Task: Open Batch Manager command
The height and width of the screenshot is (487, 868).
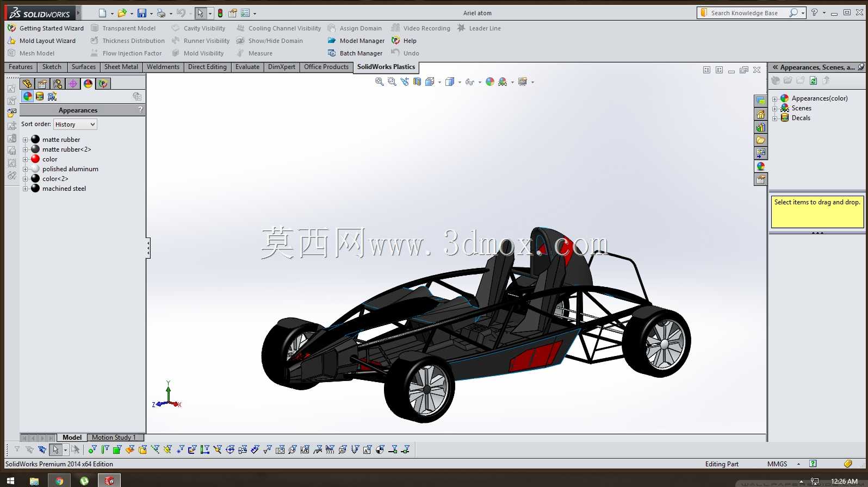Action: click(355, 53)
